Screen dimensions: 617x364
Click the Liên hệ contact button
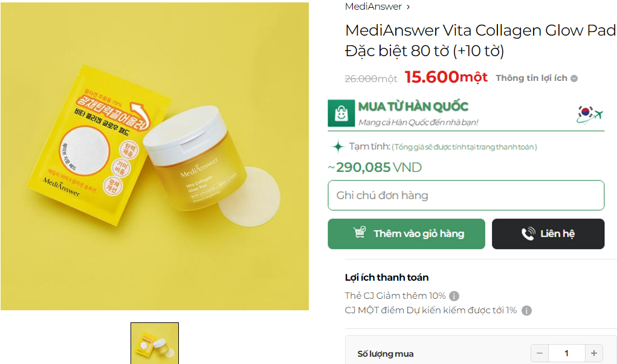548,234
